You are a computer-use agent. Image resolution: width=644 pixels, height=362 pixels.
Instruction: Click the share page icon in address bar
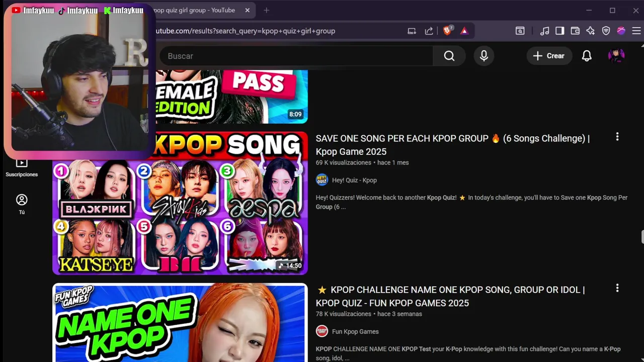pyautogui.click(x=429, y=31)
